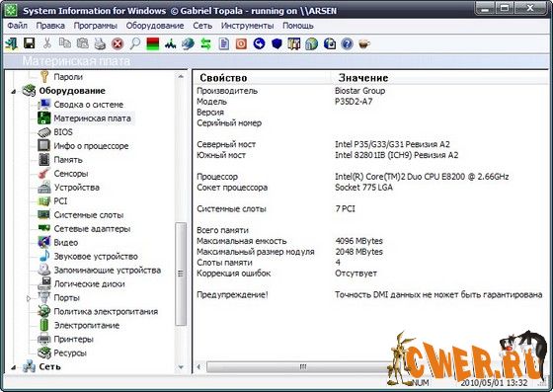Open the Файл menu
The image size is (553, 392).
coord(18,26)
